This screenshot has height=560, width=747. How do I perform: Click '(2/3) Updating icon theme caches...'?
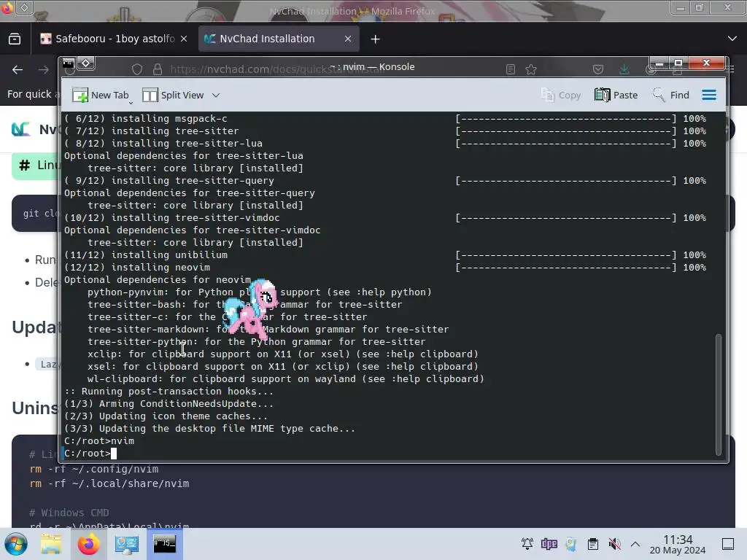166,416
